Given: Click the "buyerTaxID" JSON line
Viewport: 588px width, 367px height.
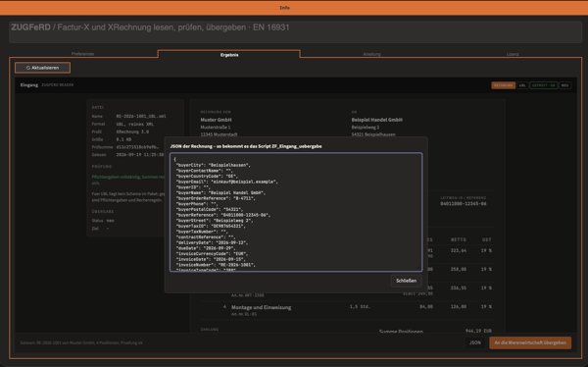Looking at the screenshot, I should coord(211,226).
